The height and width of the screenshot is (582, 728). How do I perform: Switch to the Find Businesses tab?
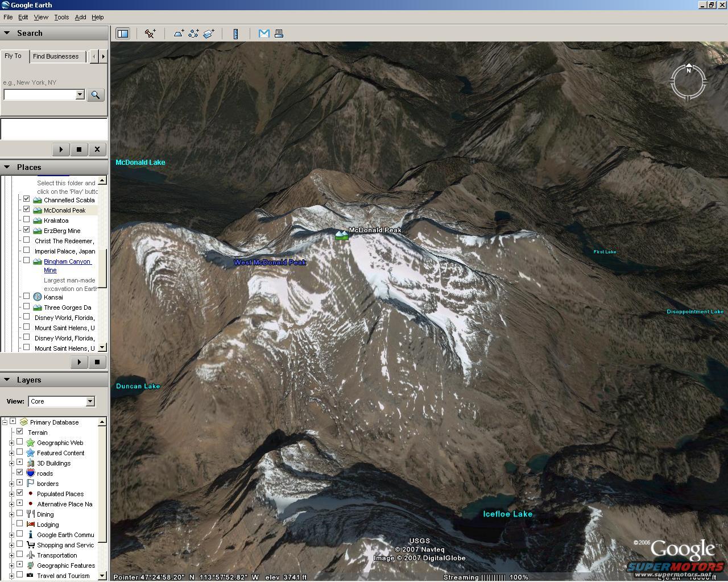56,56
